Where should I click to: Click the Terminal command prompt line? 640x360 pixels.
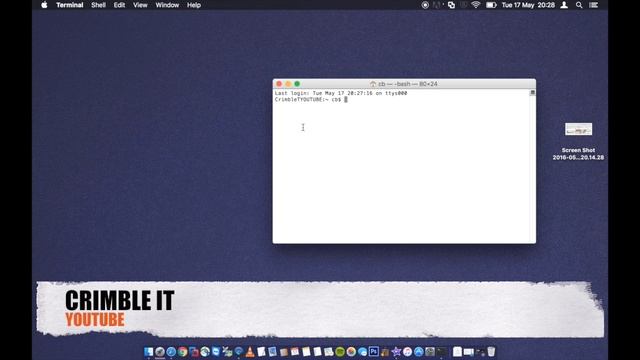coord(311,100)
